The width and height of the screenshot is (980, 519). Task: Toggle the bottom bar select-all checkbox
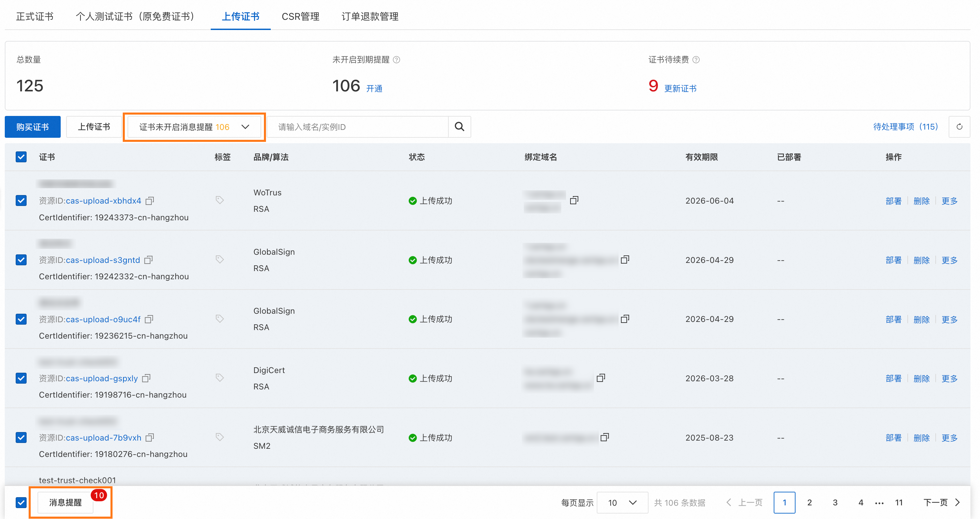pos(21,503)
